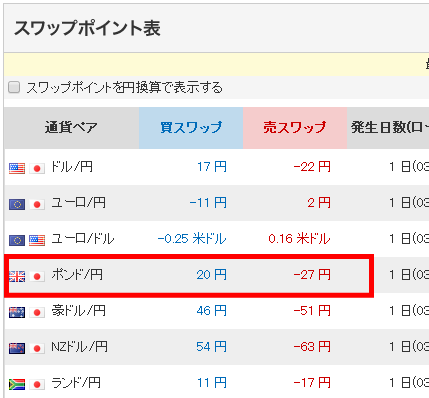Click the US flag icon in ドル/円 row
Viewport: 429px width, 398px height.
(17, 168)
